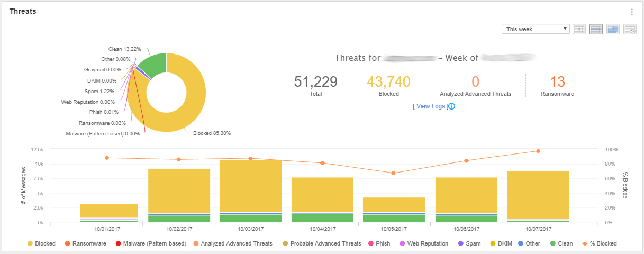Open the View Logs link
Image resolution: width=644 pixels, height=254 pixels.
click(430, 106)
